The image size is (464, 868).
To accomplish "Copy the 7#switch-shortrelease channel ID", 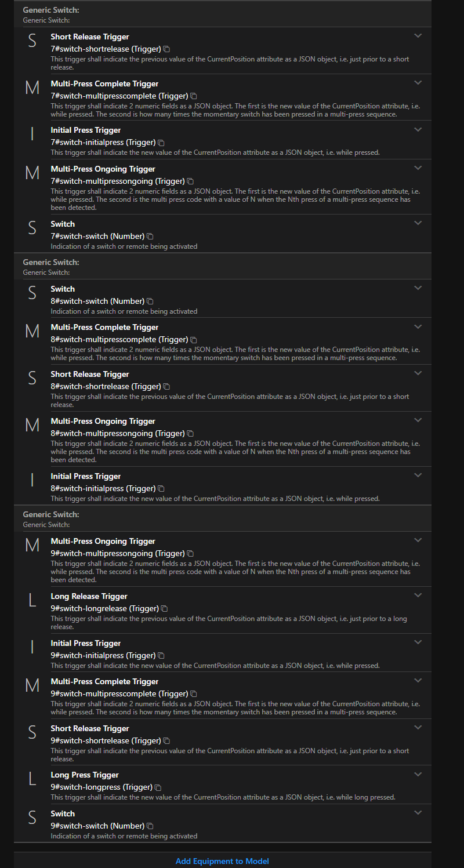I will click(167, 49).
